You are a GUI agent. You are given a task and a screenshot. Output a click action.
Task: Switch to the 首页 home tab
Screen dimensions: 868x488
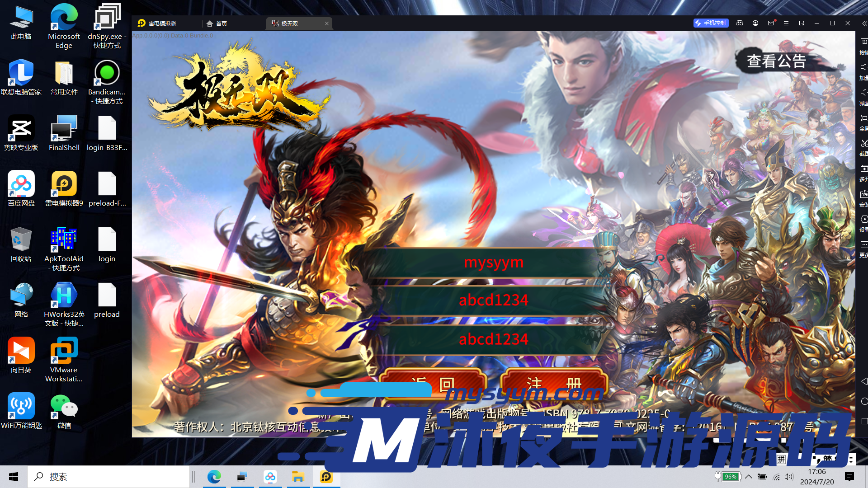tap(217, 23)
